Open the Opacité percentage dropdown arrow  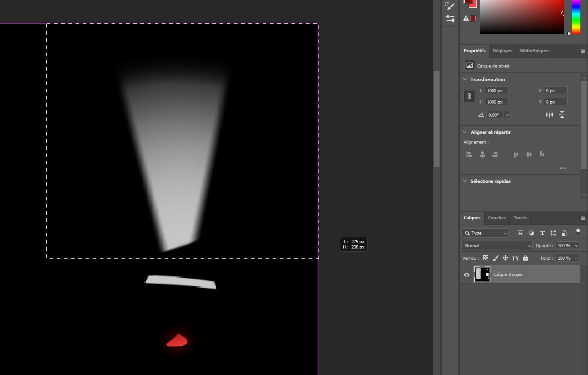[576, 246]
